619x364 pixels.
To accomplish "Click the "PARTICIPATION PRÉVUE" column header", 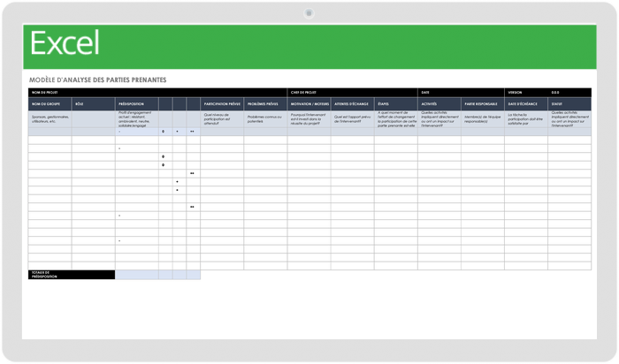I will pyautogui.click(x=222, y=104).
